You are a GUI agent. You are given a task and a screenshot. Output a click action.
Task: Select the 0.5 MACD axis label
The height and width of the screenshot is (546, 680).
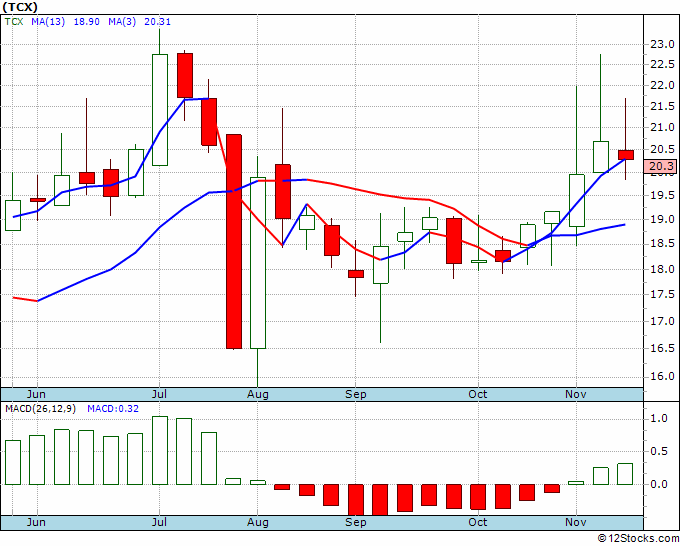point(659,452)
